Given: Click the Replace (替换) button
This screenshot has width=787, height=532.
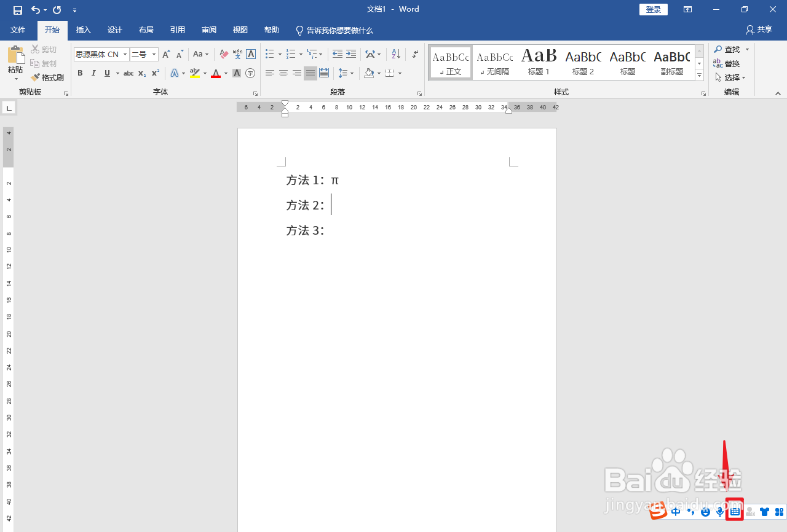Looking at the screenshot, I should click(x=727, y=63).
